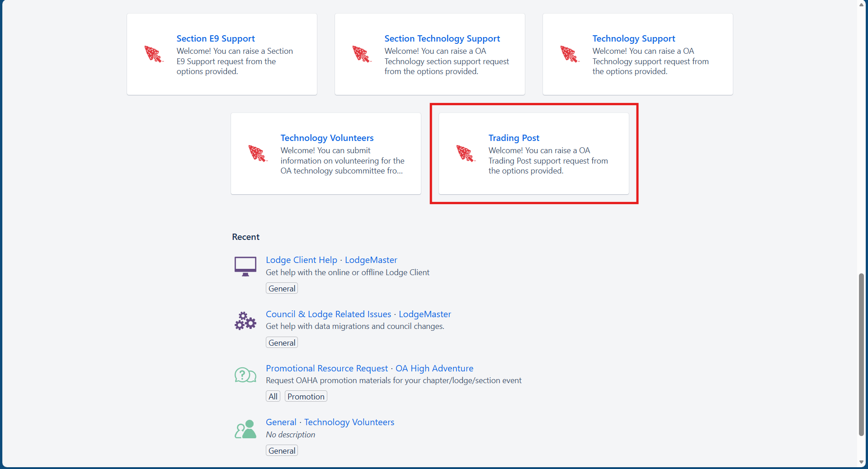This screenshot has width=868, height=469.
Task: Select the Promotion tag under Promotional Resource Request
Action: pyautogui.click(x=306, y=396)
